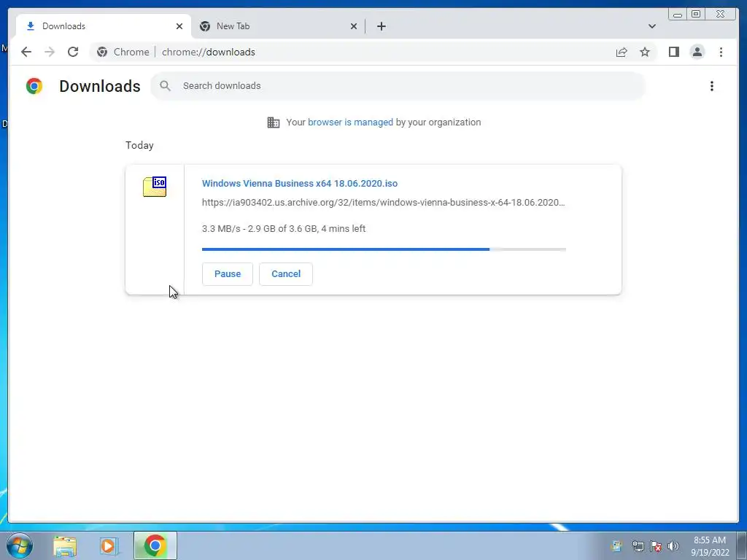
Task: Click the 'Today' date heading
Action: click(x=139, y=145)
